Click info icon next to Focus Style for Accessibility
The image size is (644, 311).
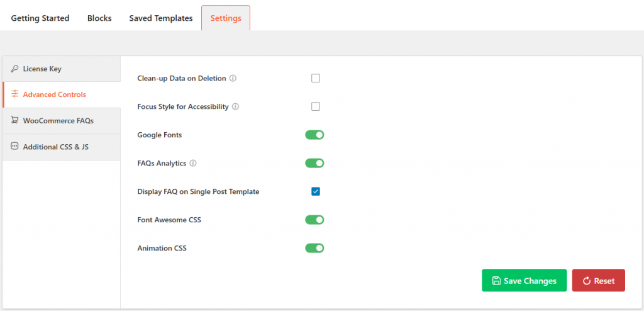pyautogui.click(x=235, y=107)
